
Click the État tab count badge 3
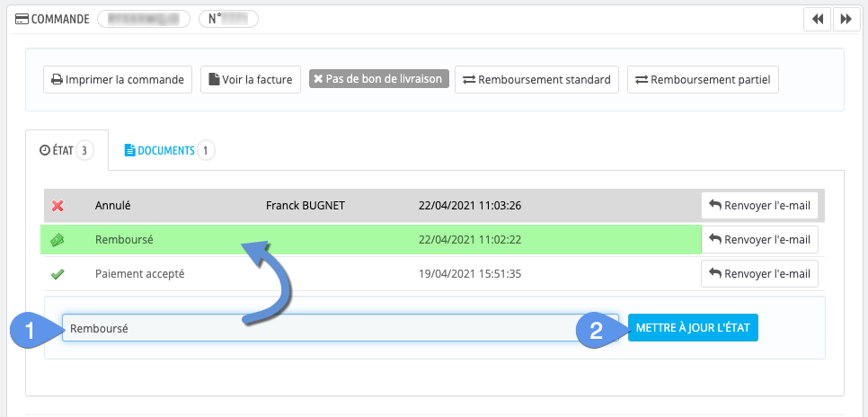click(84, 150)
